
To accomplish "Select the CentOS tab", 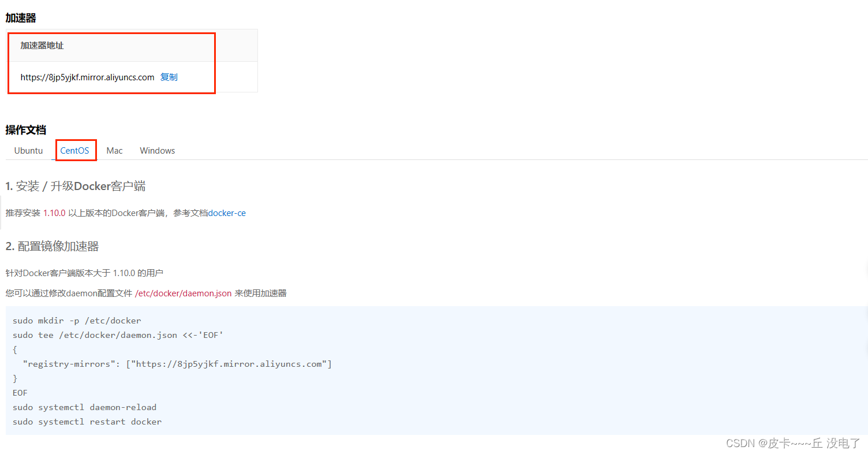I will (75, 150).
